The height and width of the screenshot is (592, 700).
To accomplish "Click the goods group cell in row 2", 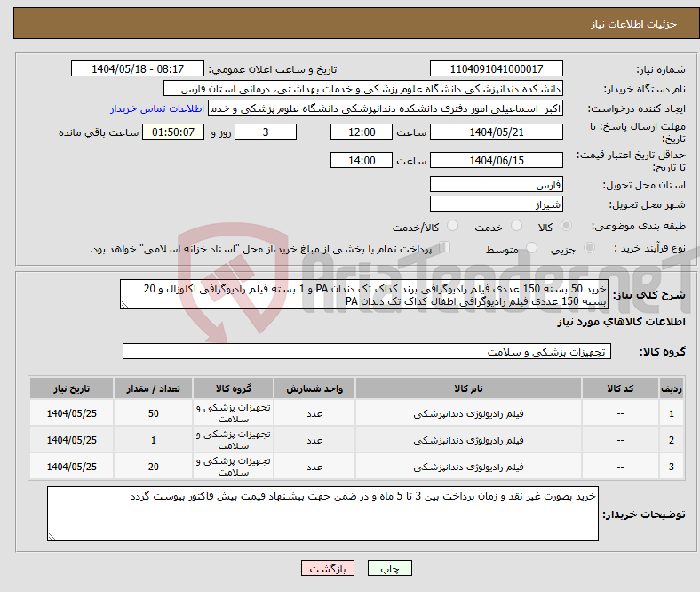I will point(233,440).
